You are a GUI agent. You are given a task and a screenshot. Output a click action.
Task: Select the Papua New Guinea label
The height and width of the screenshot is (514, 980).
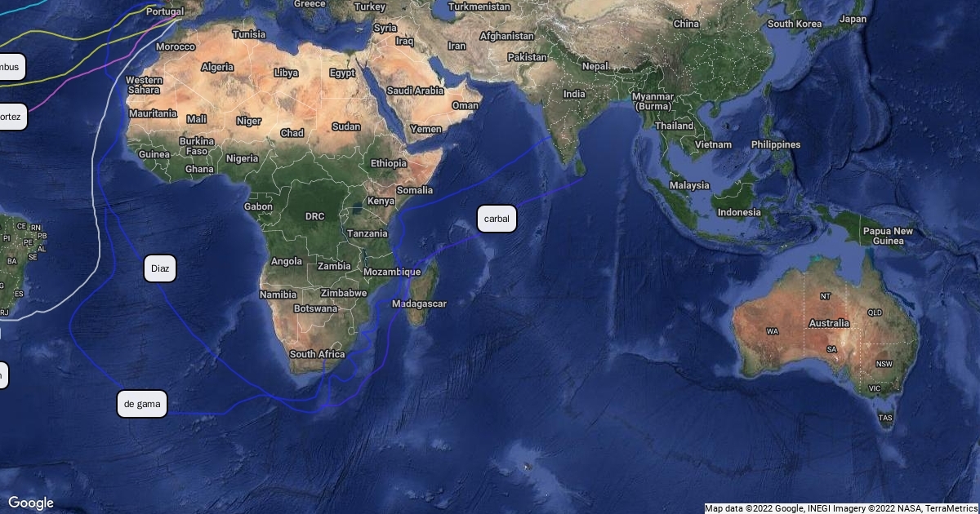(888, 236)
